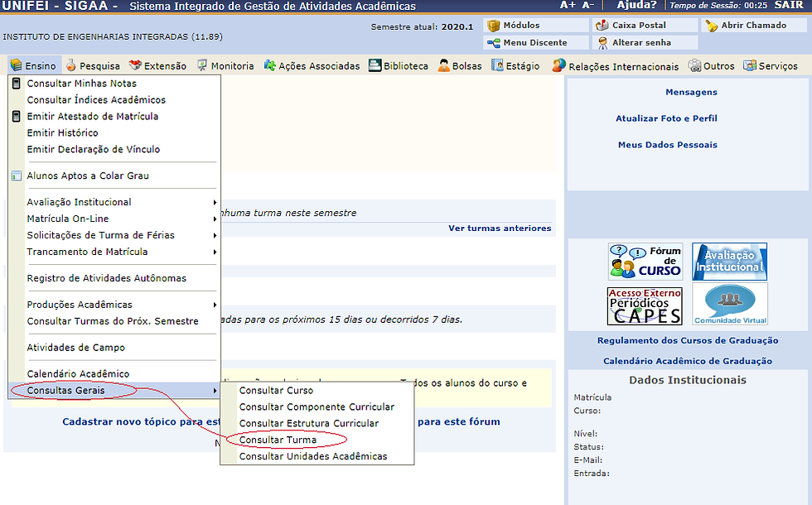
Task: Open Ver turmas anteriores link
Action: point(500,228)
